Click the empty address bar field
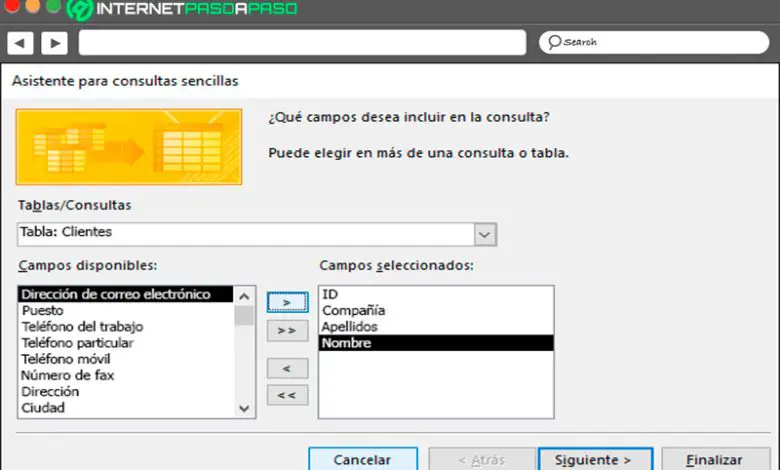 coord(302,42)
